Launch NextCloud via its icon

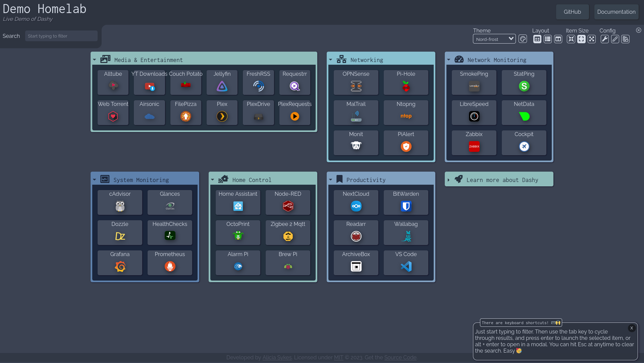(x=356, y=206)
